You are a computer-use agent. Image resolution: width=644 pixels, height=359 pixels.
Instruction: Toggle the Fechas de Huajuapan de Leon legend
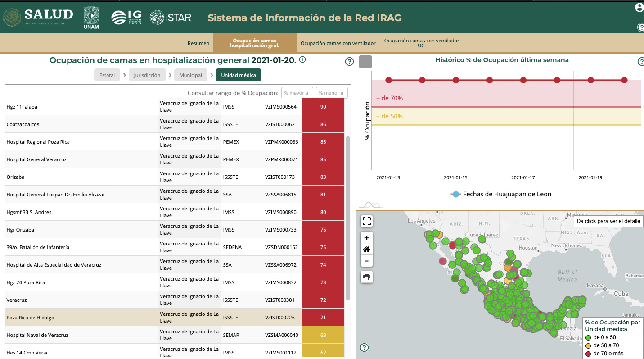pyautogui.click(x=501, y=194)
